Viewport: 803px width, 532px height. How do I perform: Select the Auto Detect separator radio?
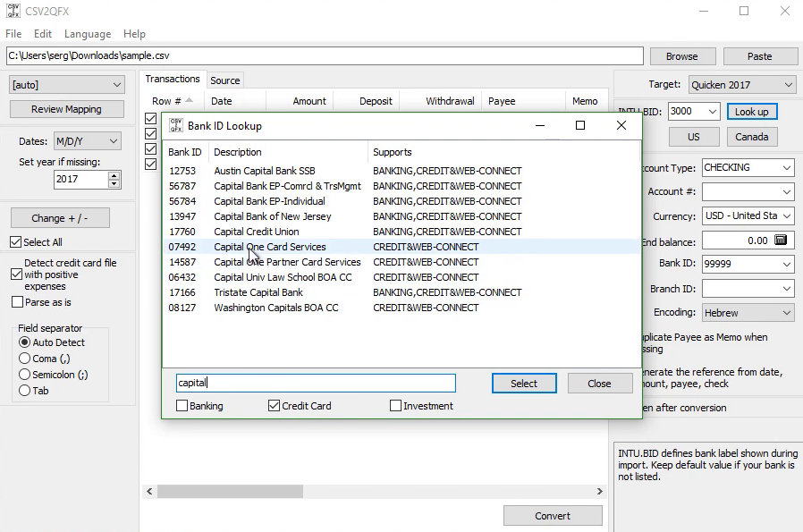[x=24, y=342]
